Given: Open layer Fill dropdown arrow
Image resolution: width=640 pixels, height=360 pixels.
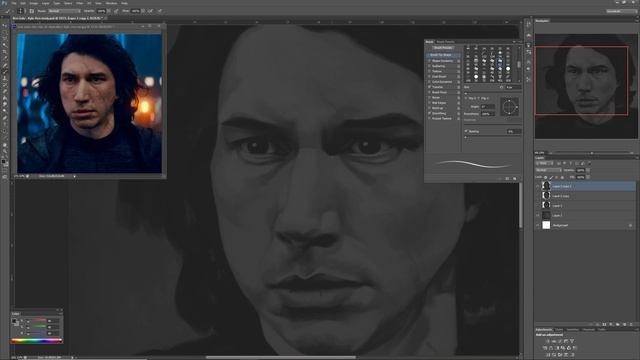Looking at the screenshot, I should (588, 177).
